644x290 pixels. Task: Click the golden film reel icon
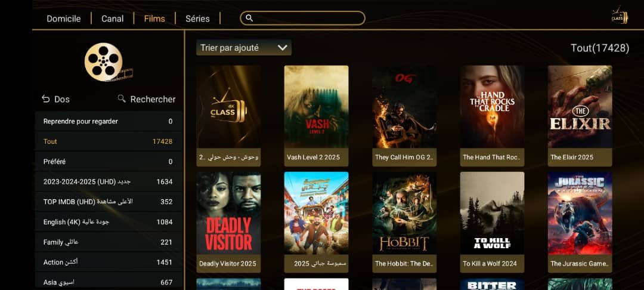click(107, 62)
